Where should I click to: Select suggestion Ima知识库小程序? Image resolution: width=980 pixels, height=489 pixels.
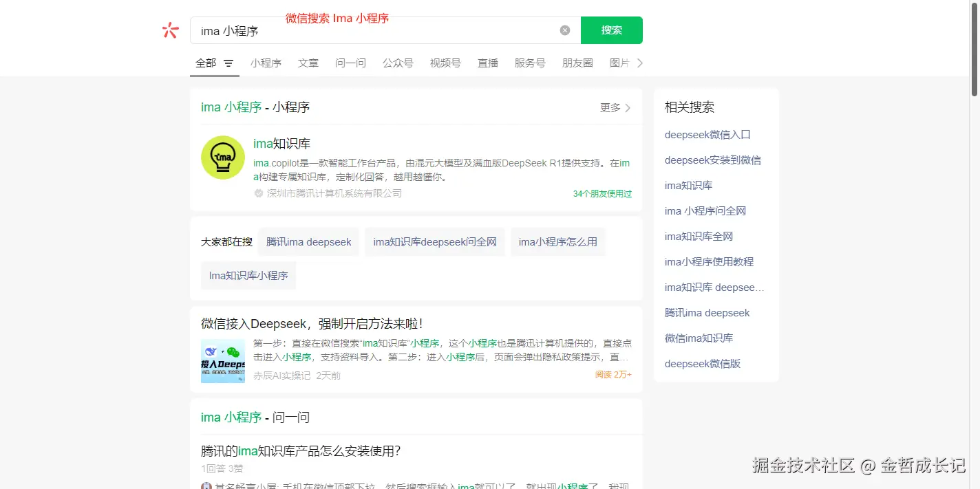pyautogui.click(x=248, y=275)
